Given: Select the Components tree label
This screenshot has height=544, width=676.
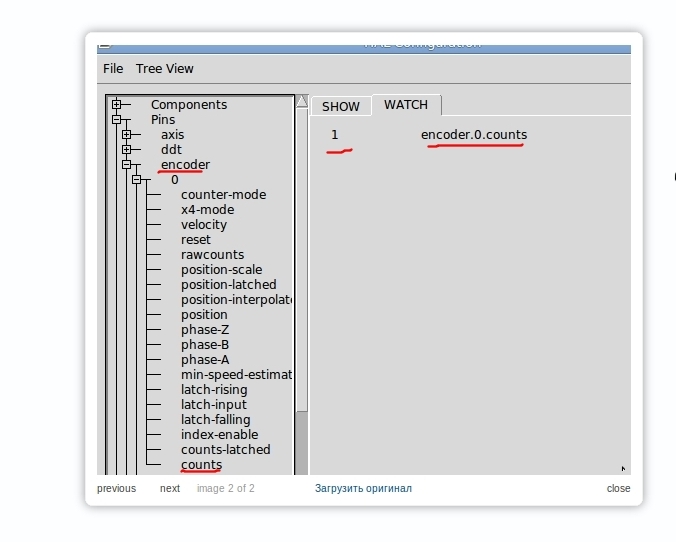Looking at the screenshot, I should point(189,105).
